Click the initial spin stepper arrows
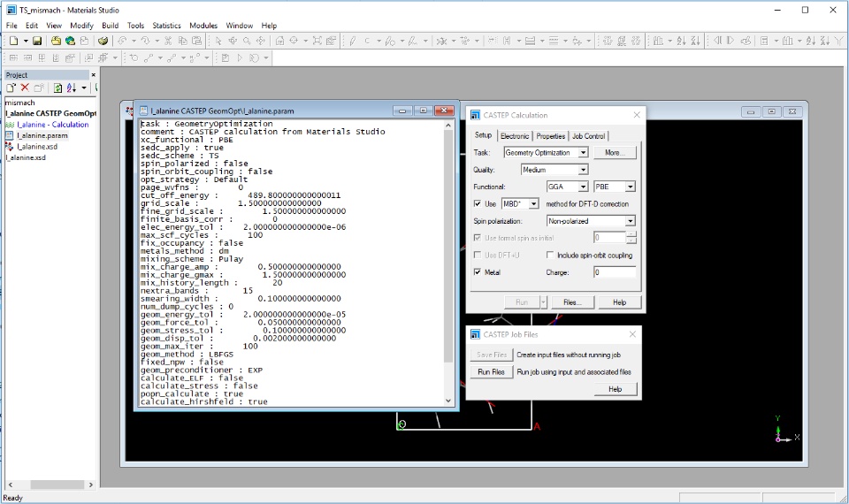This screenshot has height=504, width=849. coord(631,238)
